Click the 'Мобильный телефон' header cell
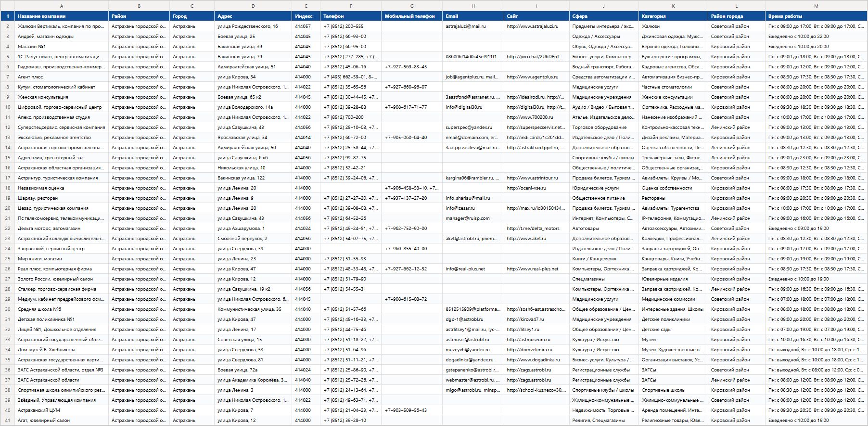 coord(412,16)
